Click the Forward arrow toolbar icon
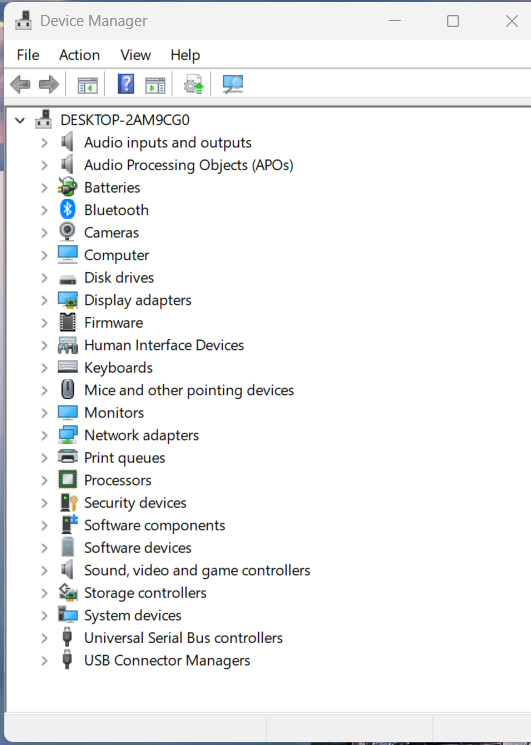 click(x=49, y=85)
